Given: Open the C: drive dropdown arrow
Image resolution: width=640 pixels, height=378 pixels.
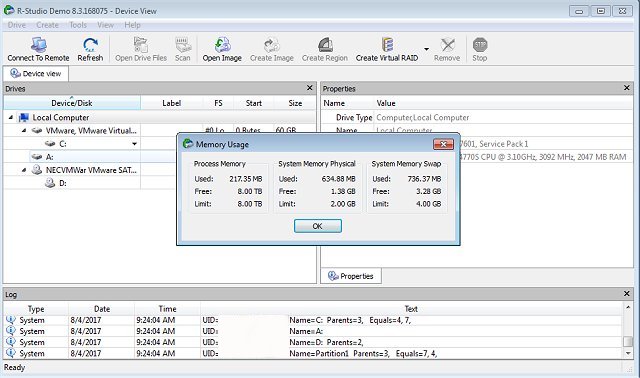Looking at the screenshot, I should [x=134, y=144].
